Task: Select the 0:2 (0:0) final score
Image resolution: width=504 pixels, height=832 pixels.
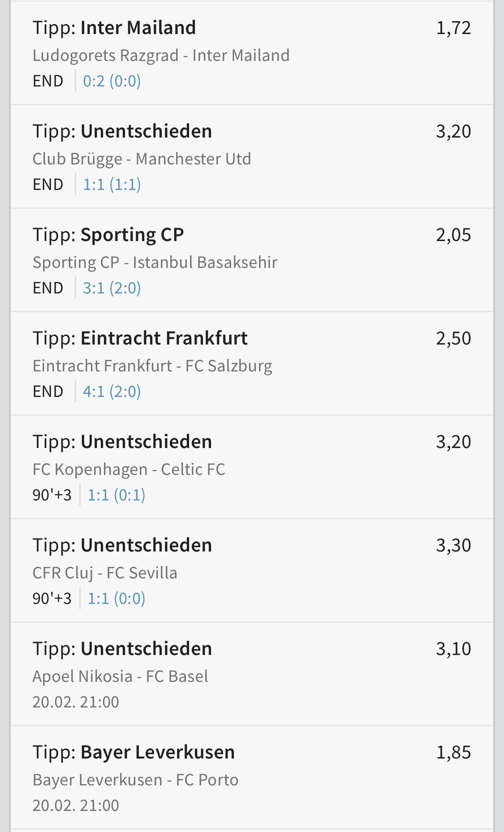Action: (112, 81)
